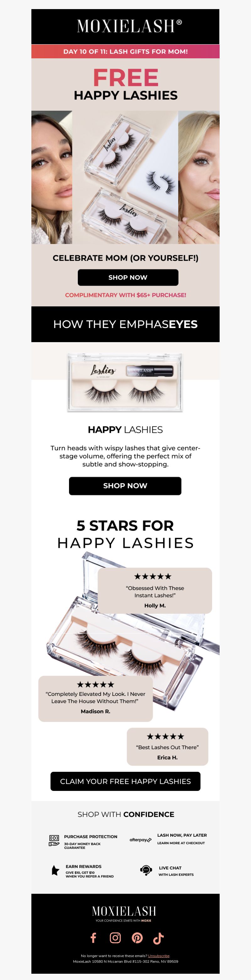Click the Purchase Protection money-back icon
The image size is (251, 980).
pyautogui.click(x=54, y=840)
